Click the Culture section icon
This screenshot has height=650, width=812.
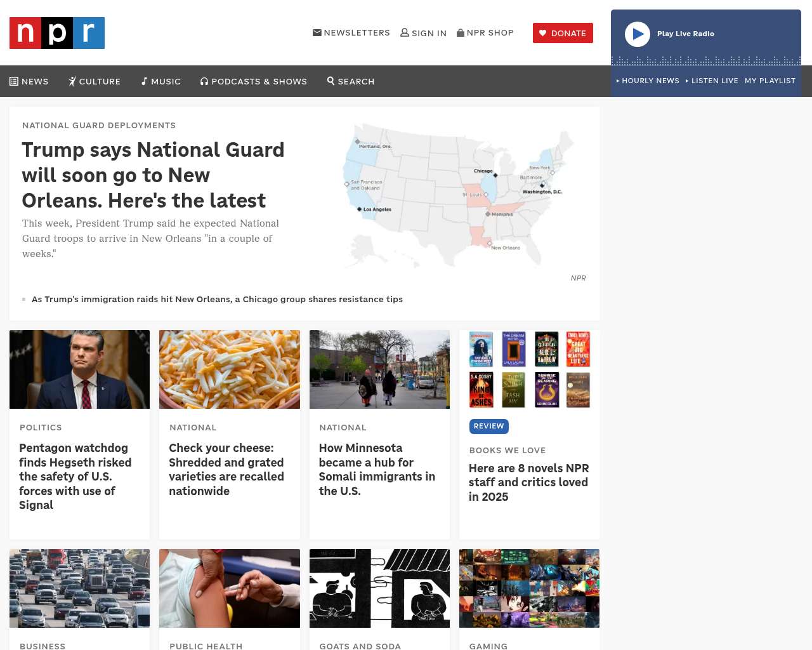[72, 81]
